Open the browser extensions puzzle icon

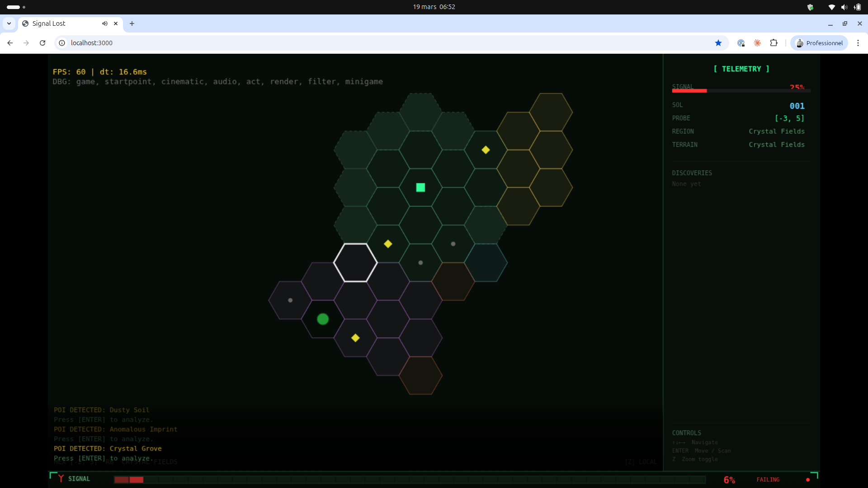point(774,43)
